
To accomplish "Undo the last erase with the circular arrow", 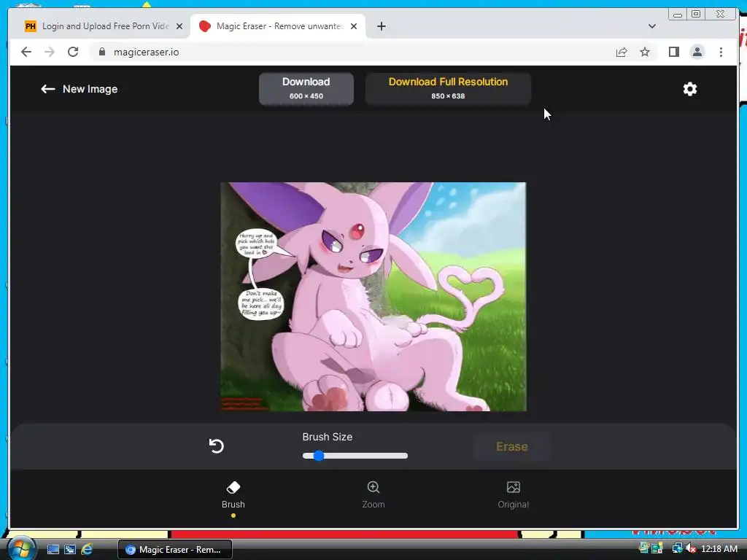I will coord(216,446).
